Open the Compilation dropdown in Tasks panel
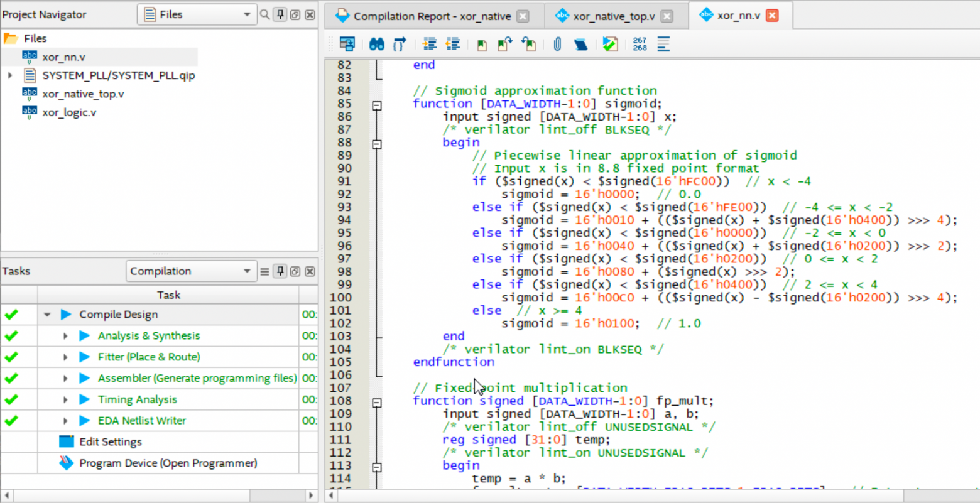The height and width of the screenshot is (503, 980). coord(190,271)
